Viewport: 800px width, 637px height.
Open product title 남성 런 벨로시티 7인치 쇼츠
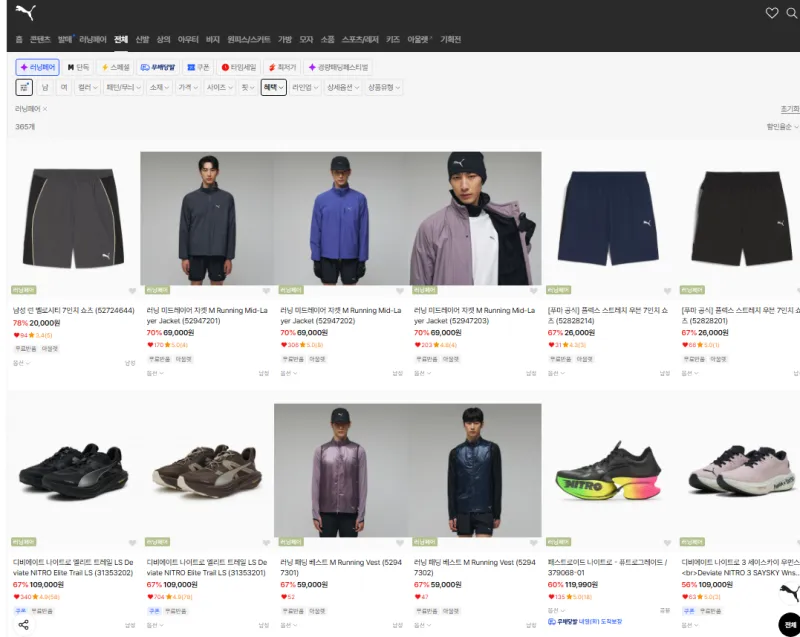[73, 310]
